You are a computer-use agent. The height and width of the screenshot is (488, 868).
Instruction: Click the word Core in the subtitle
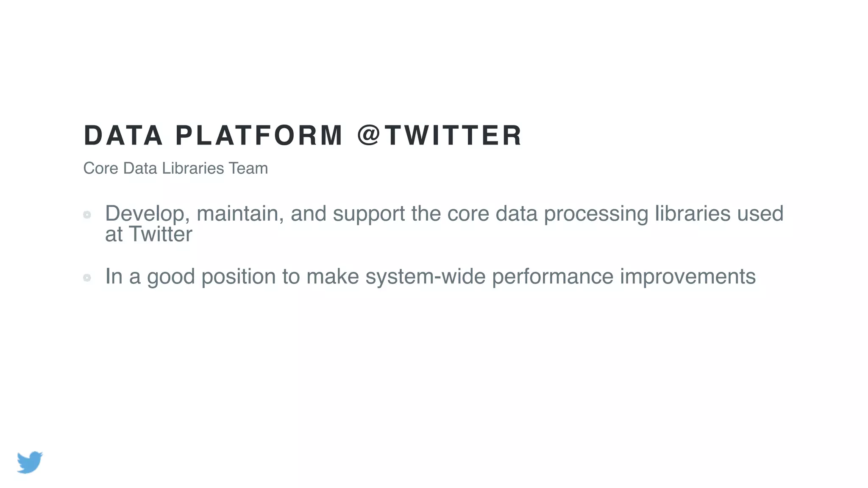pyautogui.click(x=100, y=168)
